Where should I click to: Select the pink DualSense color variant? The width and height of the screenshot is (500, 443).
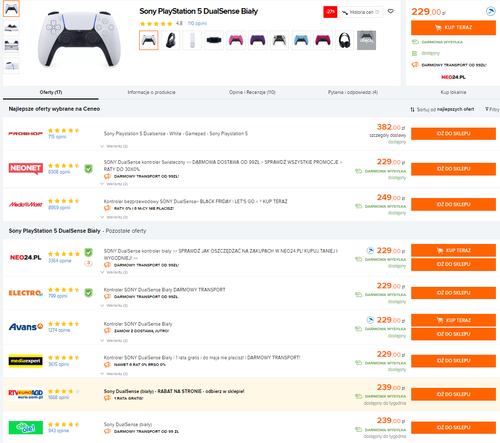pyautogui.click(x=236, y=40)
